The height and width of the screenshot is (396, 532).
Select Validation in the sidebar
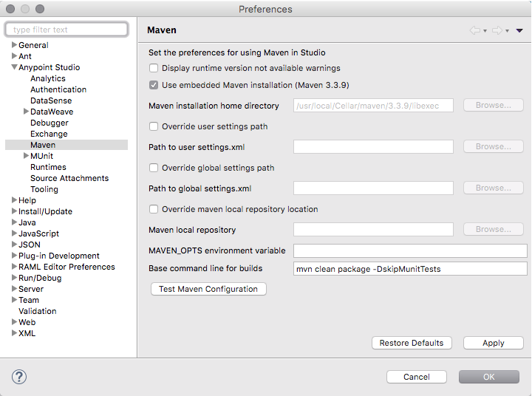coord(37,311)
